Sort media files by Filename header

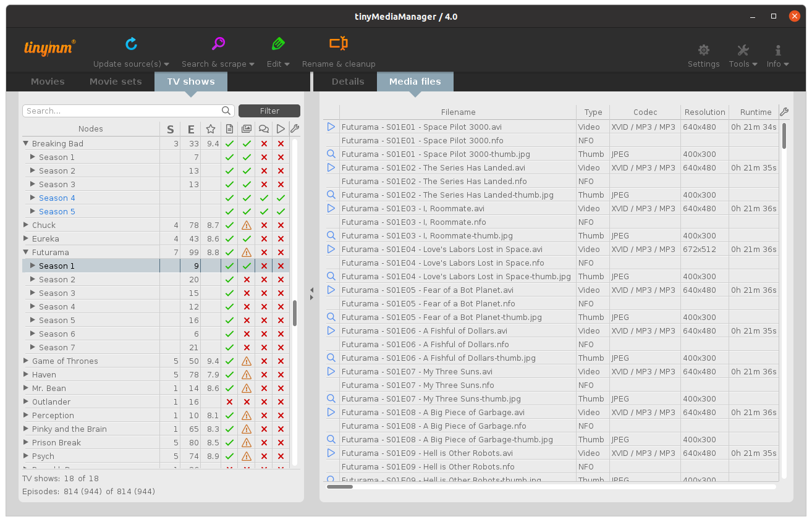(x=458, y=112)
